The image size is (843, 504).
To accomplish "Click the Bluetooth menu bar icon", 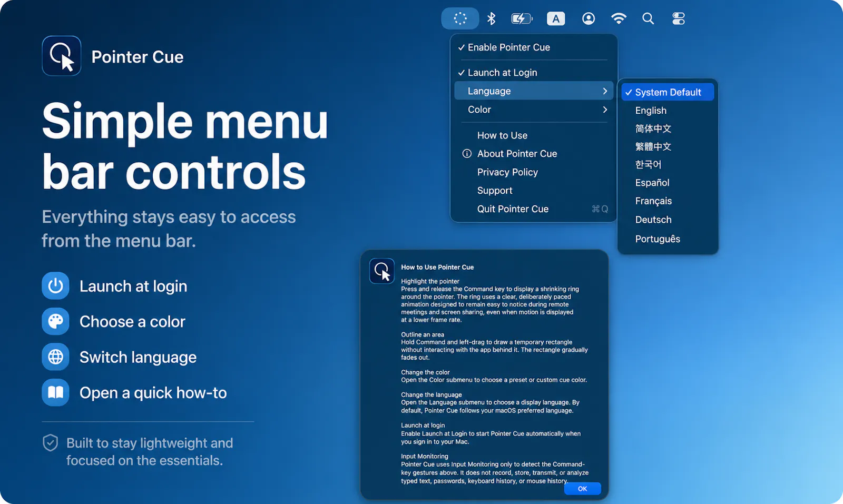I will [491, 18].
